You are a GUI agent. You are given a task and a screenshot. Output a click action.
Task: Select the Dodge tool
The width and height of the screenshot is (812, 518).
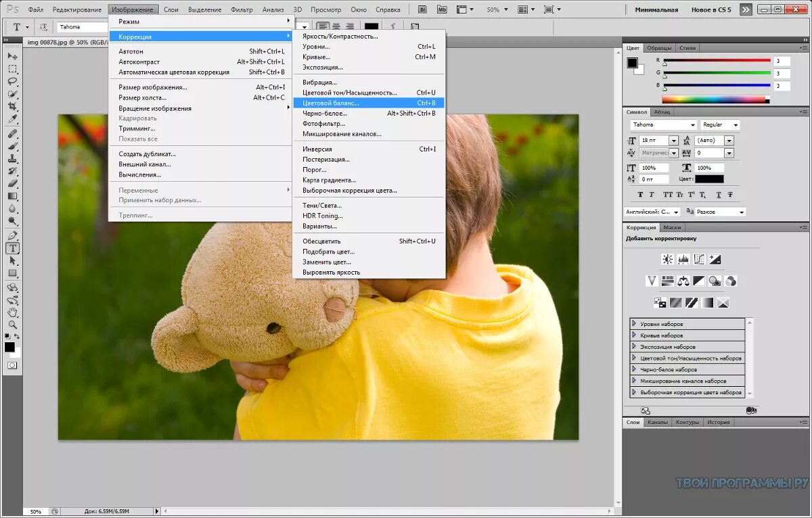(12, 221)
